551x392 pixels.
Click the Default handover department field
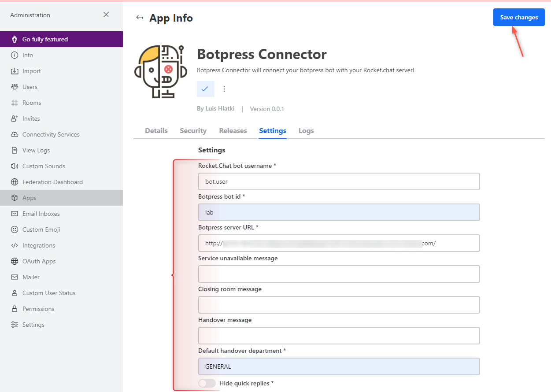click(339, 366)
